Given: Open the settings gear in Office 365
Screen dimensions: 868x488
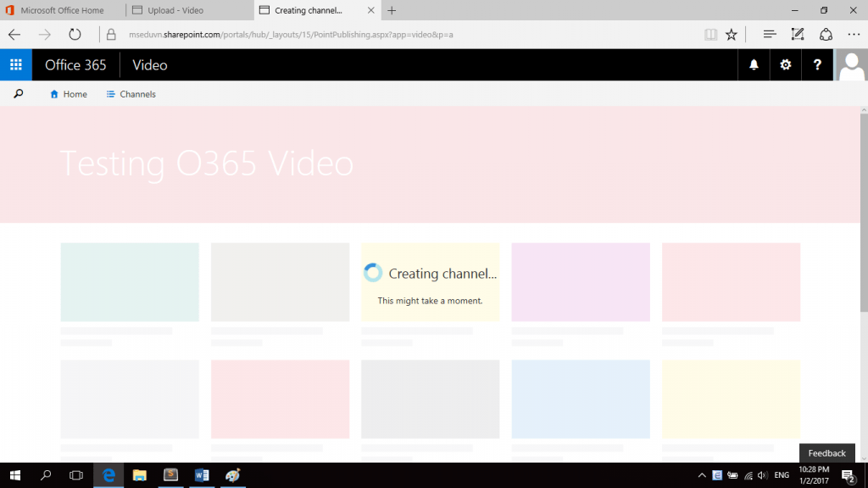Looking at the screenshot, I should [785, 64].
